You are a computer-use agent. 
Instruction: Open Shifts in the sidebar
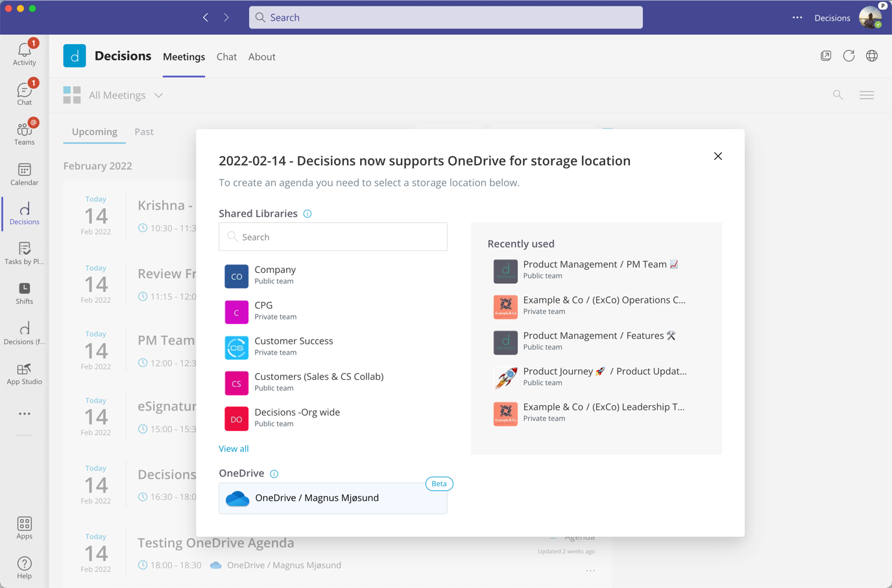pos(24,293)
